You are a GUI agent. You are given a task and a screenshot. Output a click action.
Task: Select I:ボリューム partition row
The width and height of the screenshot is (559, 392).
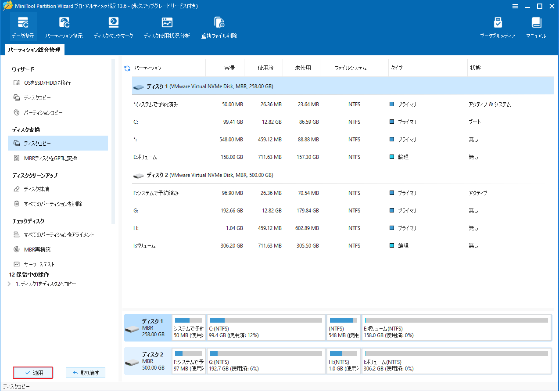coord(343,246)
